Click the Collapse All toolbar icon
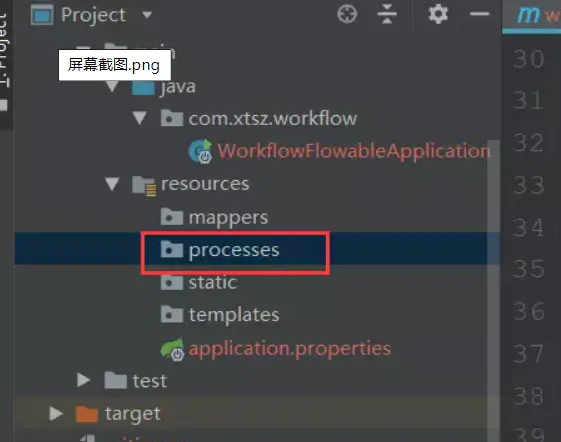Screen dimensions: 561x442 387,14
